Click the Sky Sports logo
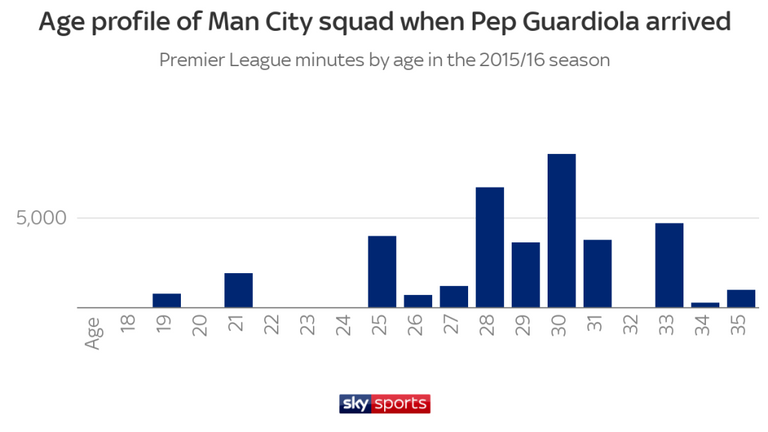The height and width of the screenshot is (432, 768). click(384, 404)
